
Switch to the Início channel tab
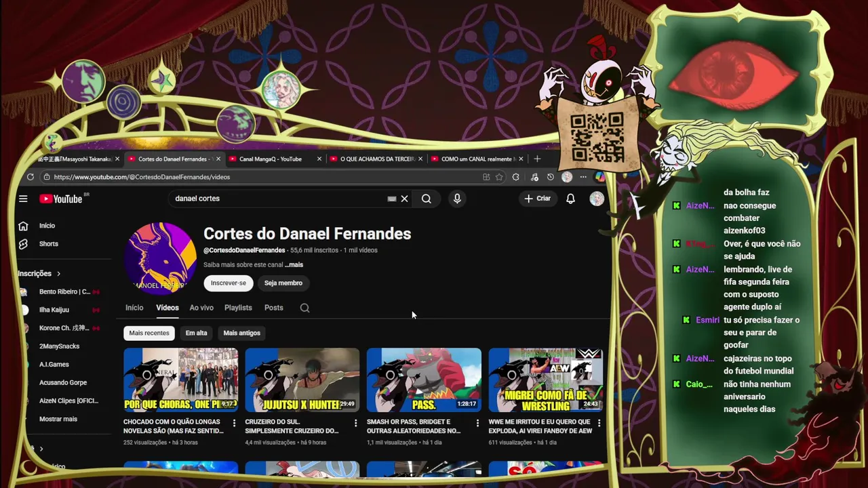click(x=134, y=308)
